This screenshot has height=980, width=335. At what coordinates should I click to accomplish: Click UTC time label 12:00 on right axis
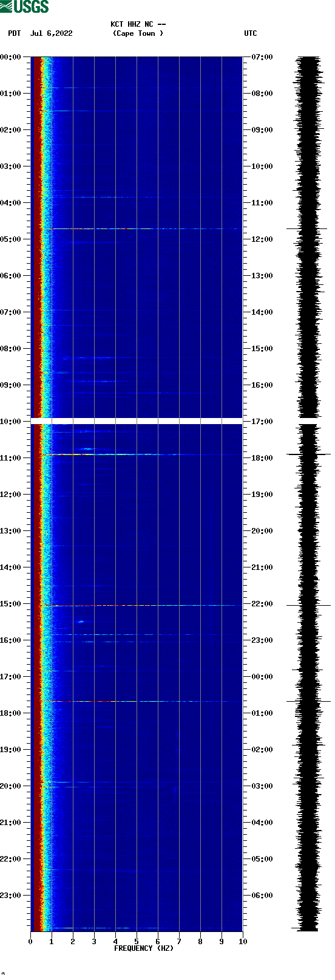(x=262, y=239)
